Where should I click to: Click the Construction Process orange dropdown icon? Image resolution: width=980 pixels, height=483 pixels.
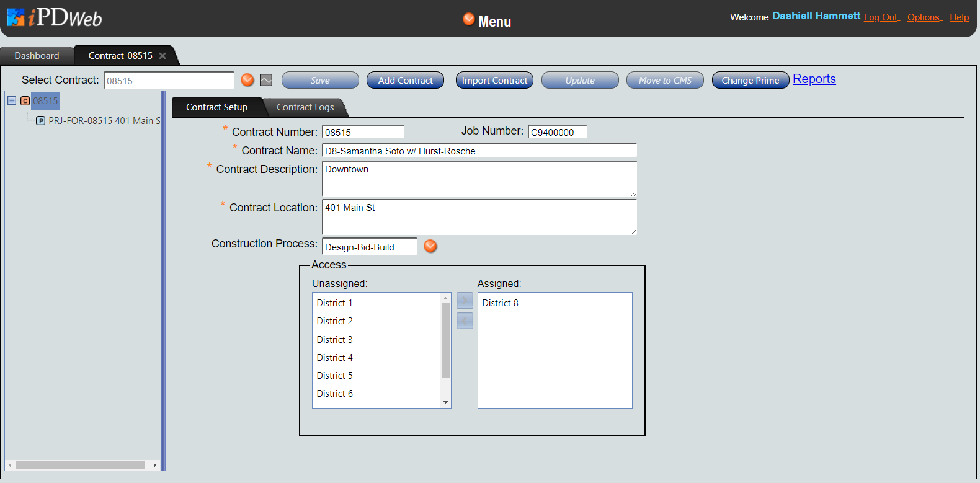tap(430, 246)
